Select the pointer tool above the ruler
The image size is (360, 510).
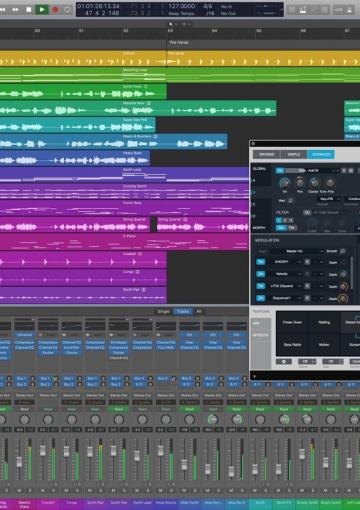171,24
